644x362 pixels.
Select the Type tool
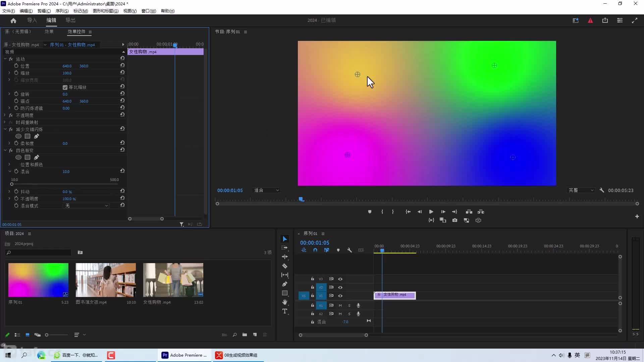(285, 311)
